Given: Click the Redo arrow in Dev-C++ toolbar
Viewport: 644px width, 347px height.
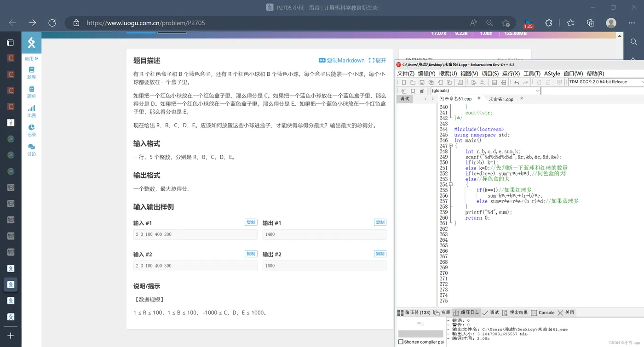Looking at the screenshot, I should (526, 82).
